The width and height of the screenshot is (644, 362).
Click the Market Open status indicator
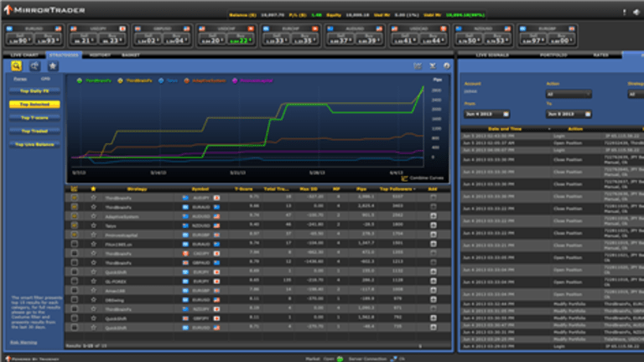(340, 359)
